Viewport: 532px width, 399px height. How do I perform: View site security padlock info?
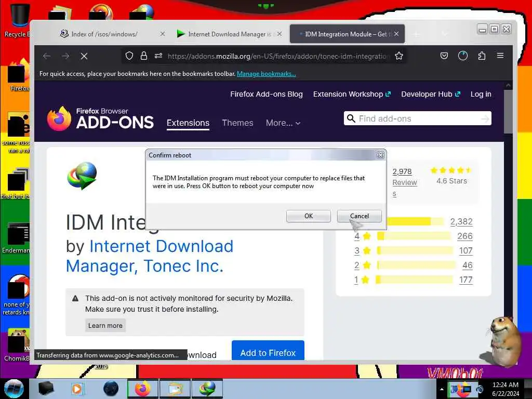pos(144,56)
